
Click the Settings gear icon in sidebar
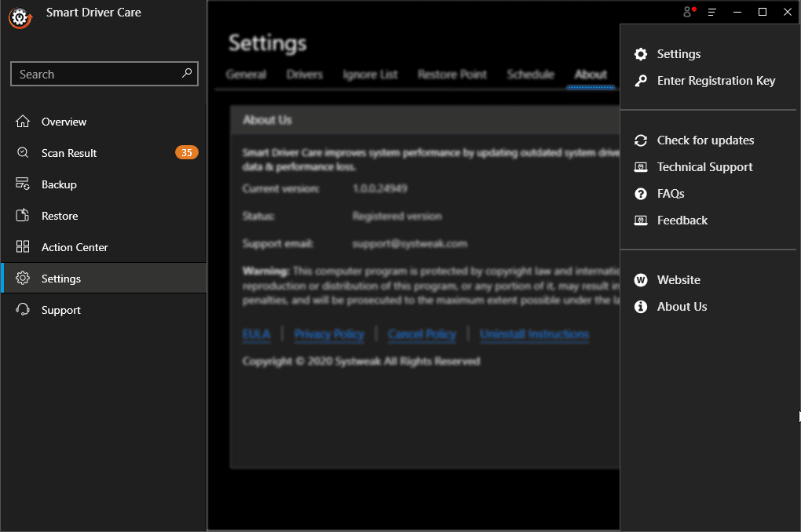click(23, 279)
